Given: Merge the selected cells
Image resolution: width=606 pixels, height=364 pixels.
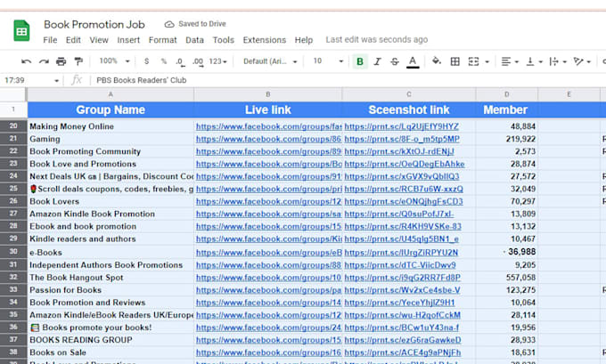Looking at the screenshot, I should (473, 61).
